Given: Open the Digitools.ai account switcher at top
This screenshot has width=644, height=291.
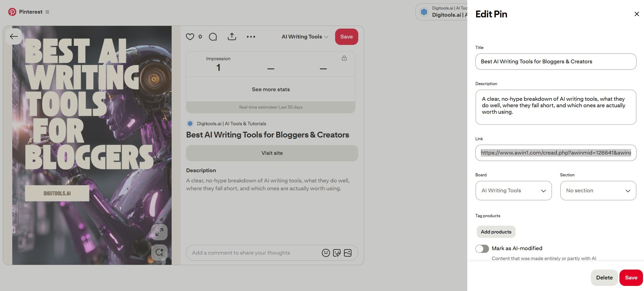Looking at the screenshot, I should pyautogui.click(x=441, y=12).
